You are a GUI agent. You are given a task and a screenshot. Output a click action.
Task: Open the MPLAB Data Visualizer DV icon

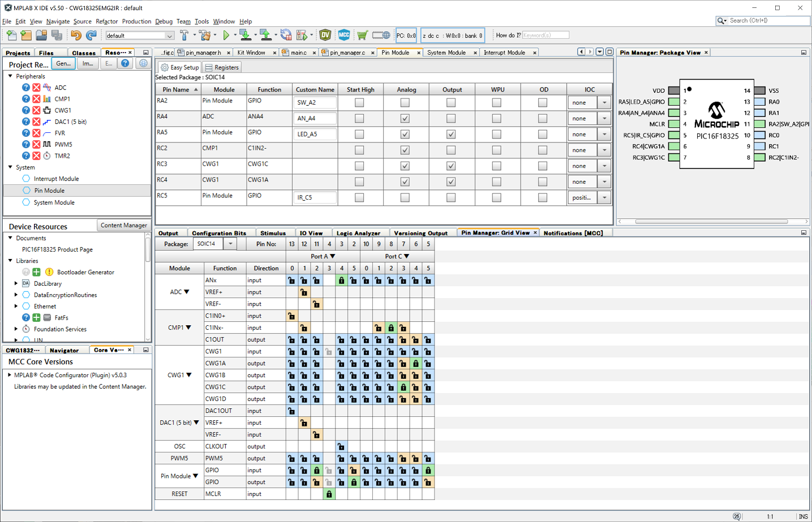click(325, 35)
